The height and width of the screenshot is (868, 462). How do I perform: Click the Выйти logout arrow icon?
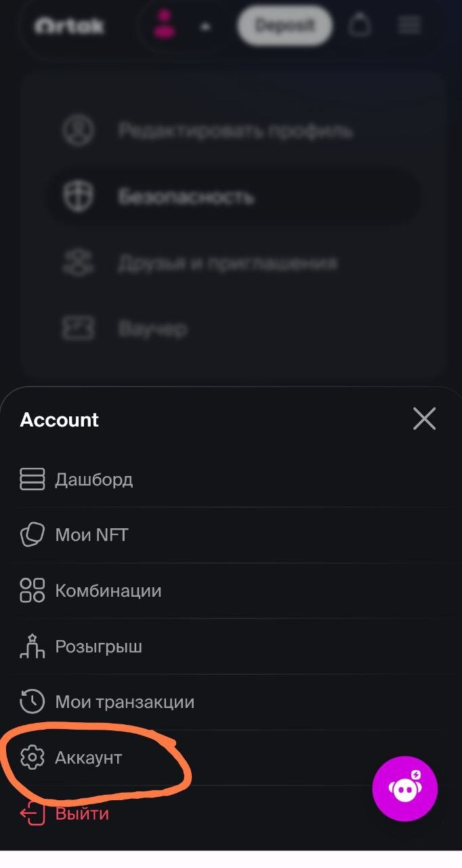(32, 813)
